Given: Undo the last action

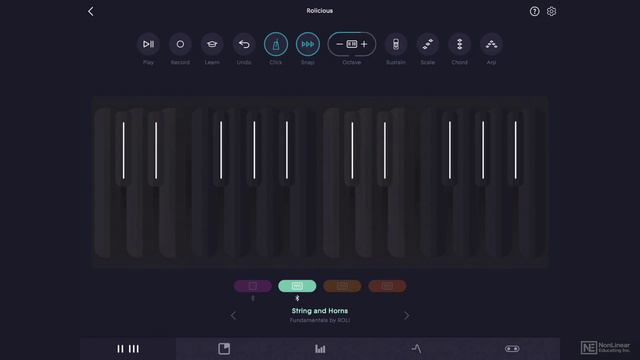Looking at the screenshot, I should click(244, 44).
